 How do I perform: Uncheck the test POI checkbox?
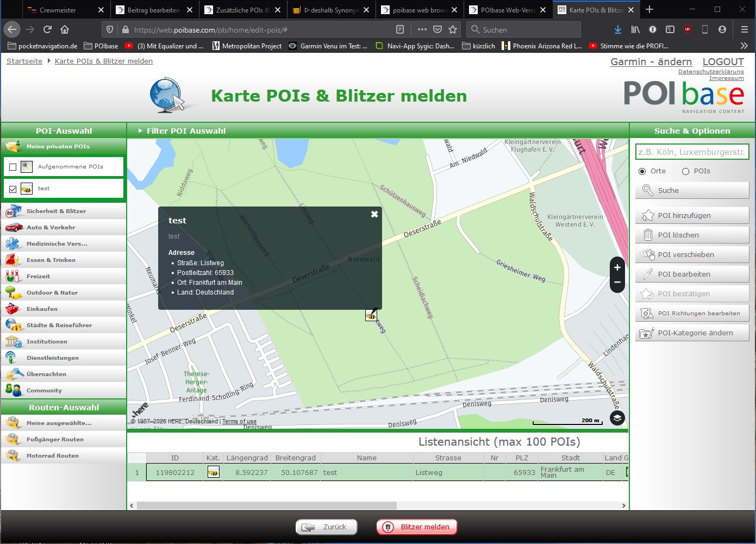(13, 189)
